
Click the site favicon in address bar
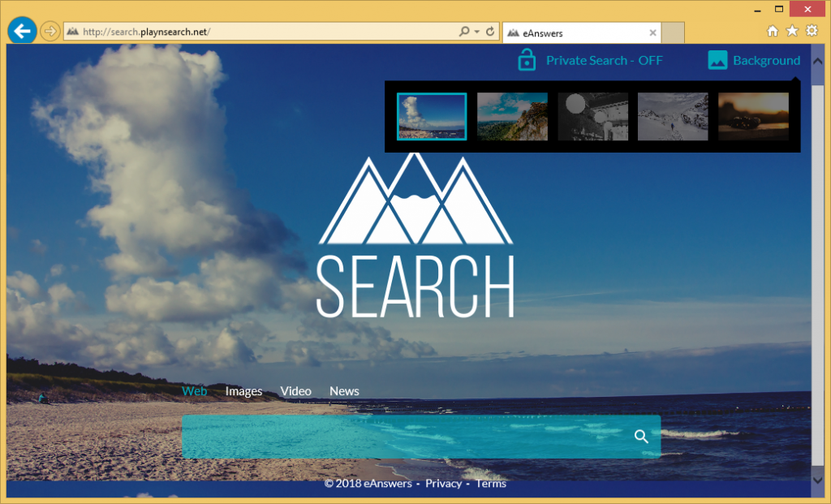click(x=72, y=32)
